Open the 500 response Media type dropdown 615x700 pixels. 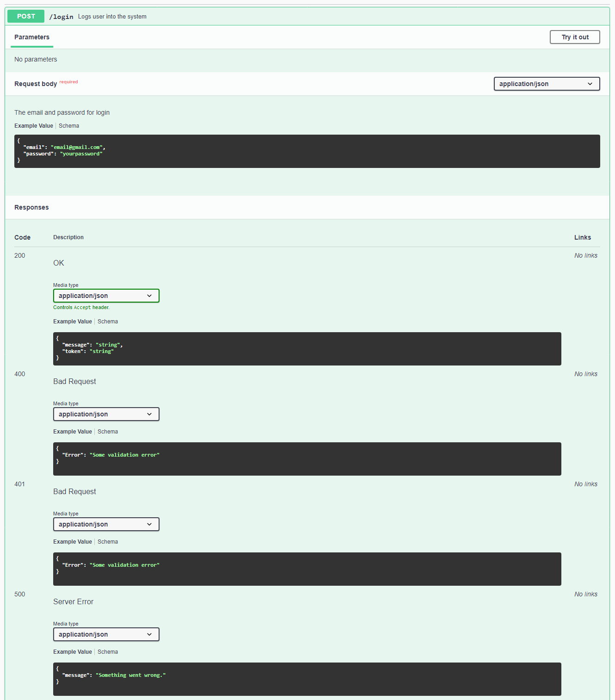point(106,634)
